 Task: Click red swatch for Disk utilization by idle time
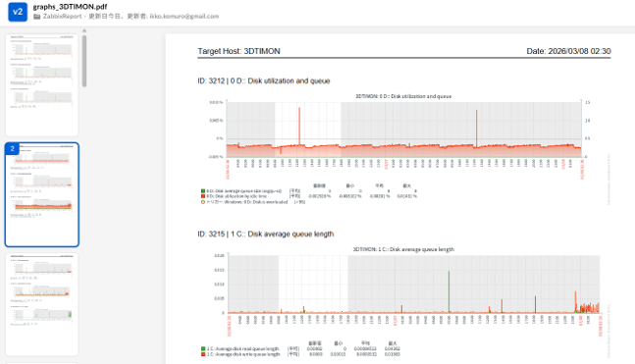(203, 196)
